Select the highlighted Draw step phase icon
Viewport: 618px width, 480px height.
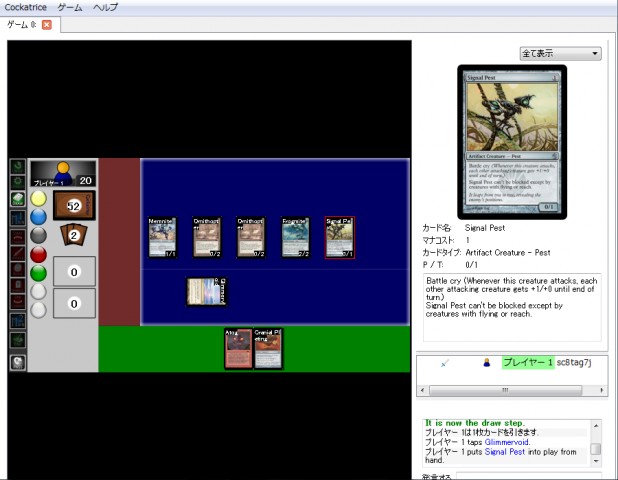(x=18, y=199)
